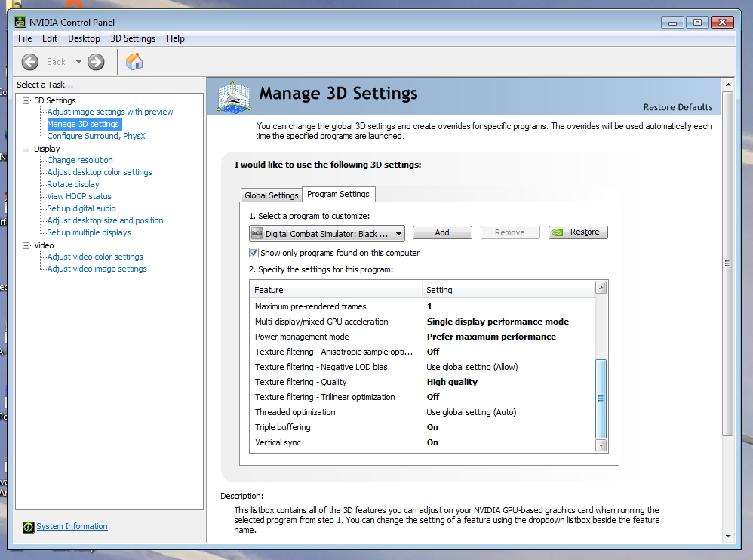Click the main panel scrollbar thumb

coord(728,263)
